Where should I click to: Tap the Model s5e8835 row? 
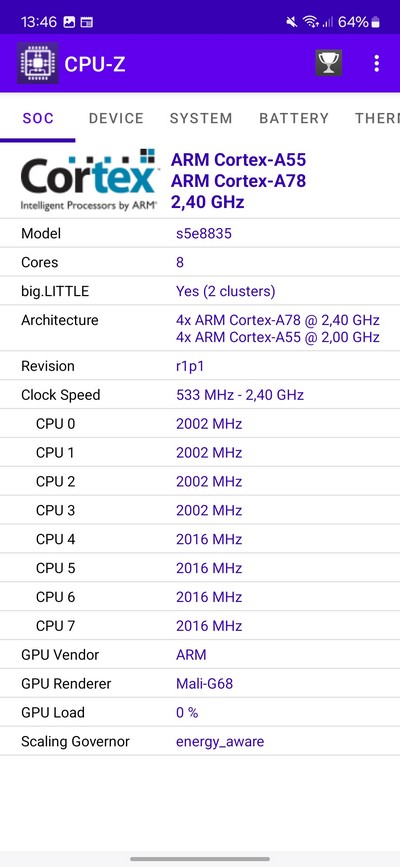(200, 233)
